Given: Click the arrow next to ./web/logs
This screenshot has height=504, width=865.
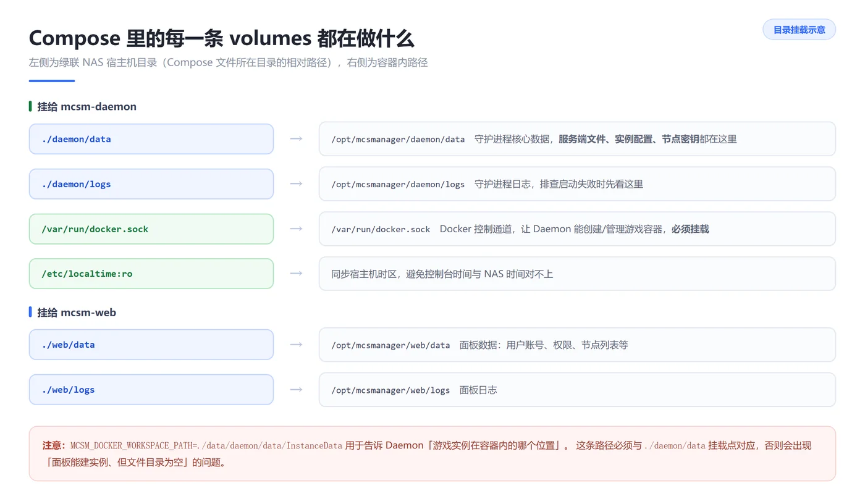Looking at the screenshot, I should (x=296, y=390).
